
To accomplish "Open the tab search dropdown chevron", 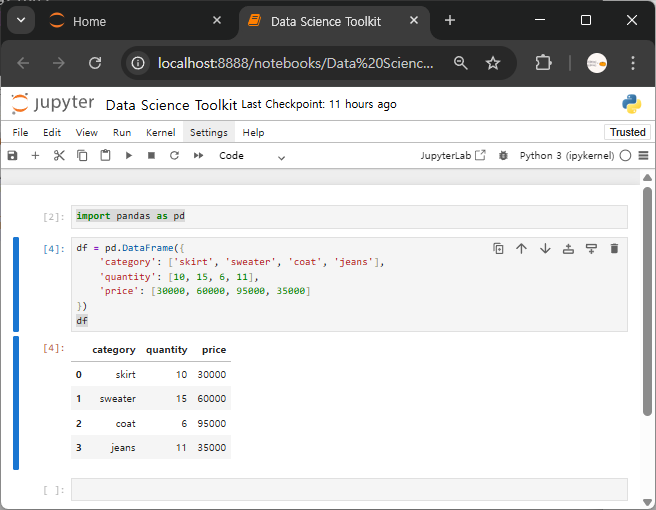I will pos(21,20).
